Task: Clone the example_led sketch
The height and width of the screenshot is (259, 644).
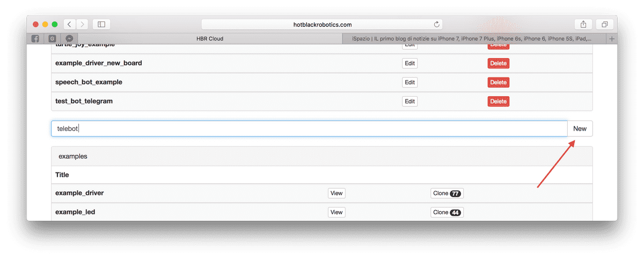Action: click(447, 212)
